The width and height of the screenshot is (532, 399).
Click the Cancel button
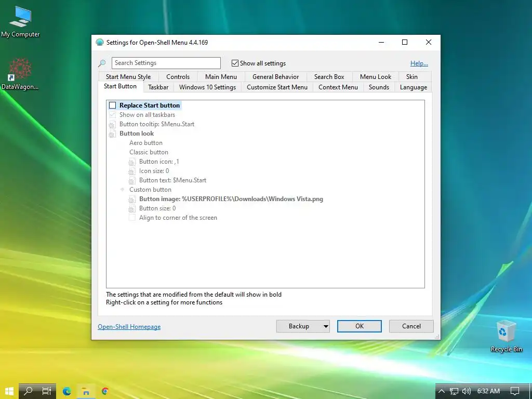[411, 326]
